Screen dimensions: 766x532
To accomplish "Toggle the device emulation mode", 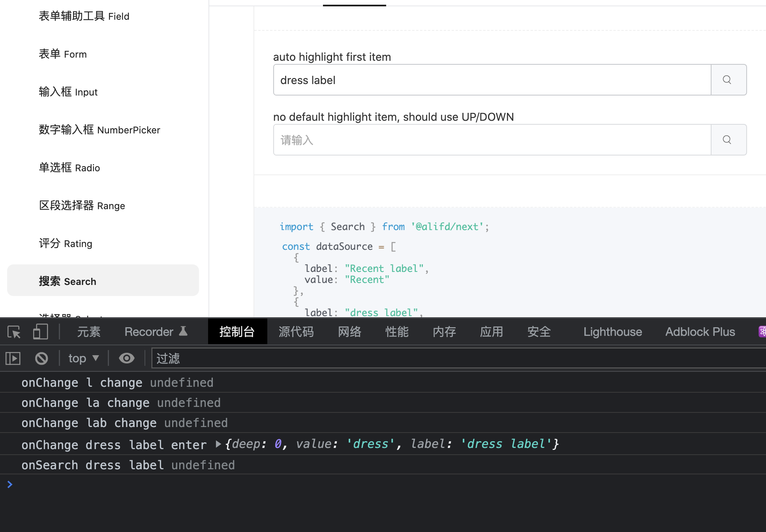I will [40, 332].
